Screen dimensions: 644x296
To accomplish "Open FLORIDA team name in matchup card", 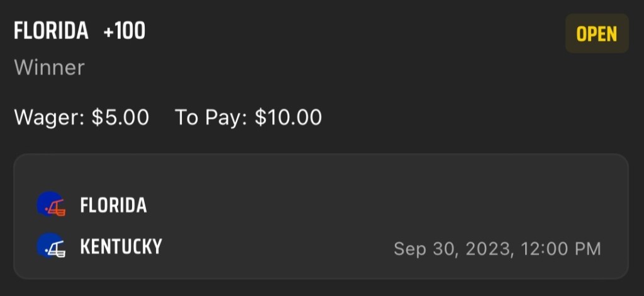I will [113, 205].
